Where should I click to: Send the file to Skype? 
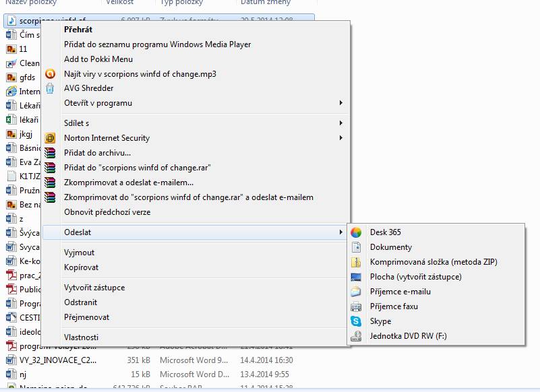[380, 321]
